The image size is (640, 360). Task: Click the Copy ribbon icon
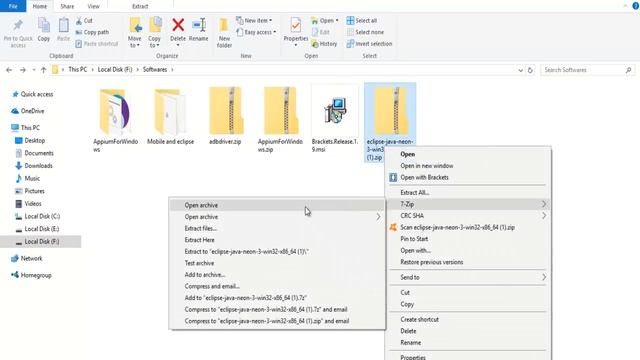click(x=44, y=25)
